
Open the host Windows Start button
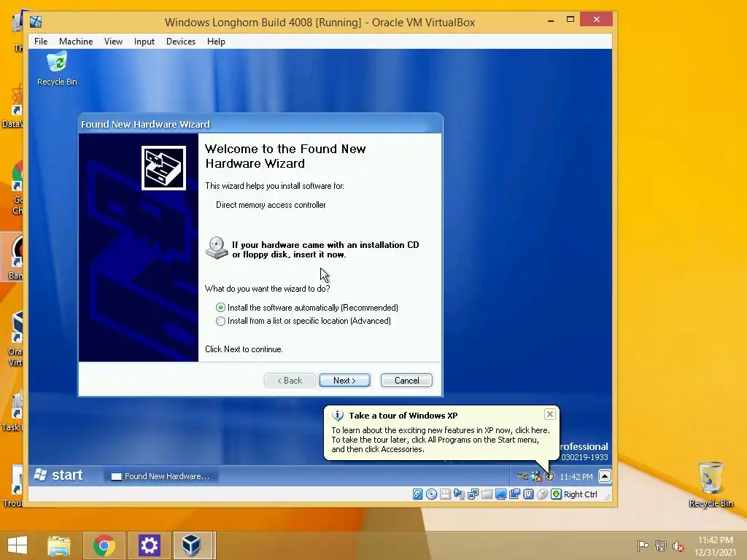[x=18, y=545]
